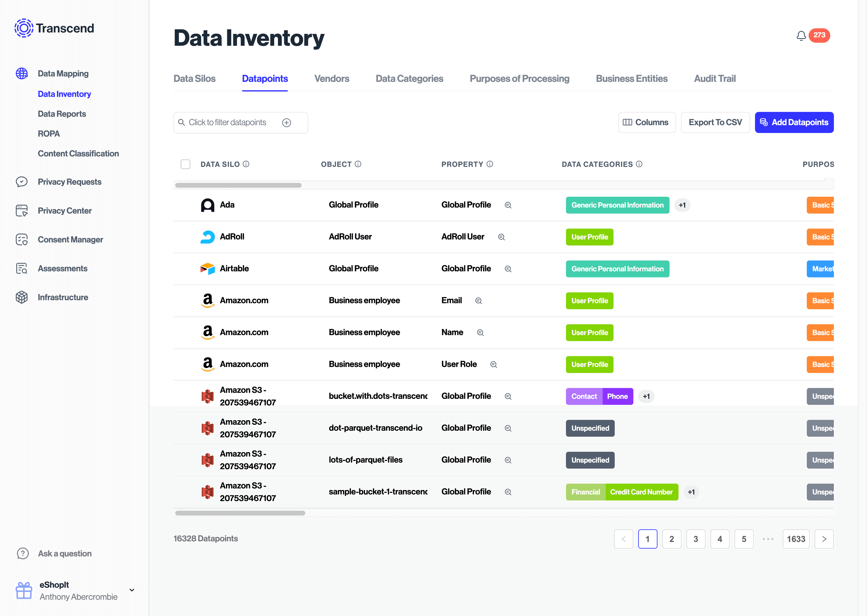Click the Privacy Center icon
This screenshot has width=867, height=616.
22,211
